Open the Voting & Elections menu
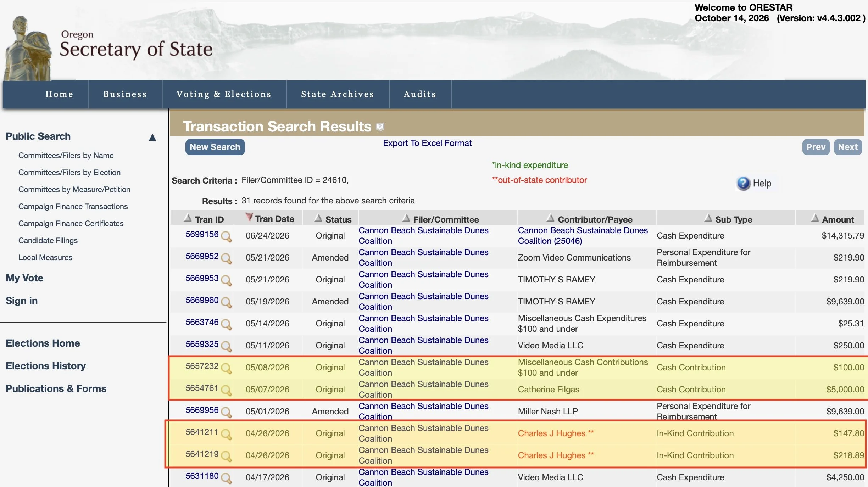Viewport: 868px width, 487px height. click(x=224, y=94)
